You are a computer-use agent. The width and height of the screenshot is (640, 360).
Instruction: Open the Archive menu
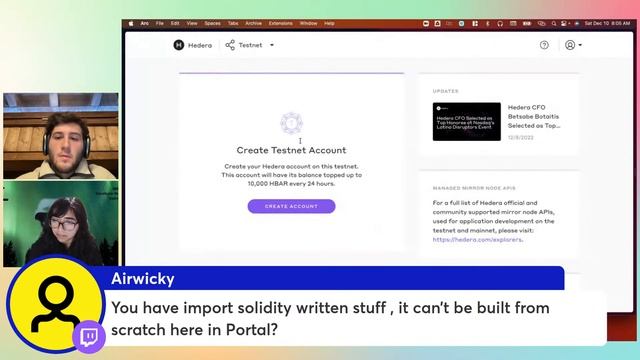(x=253, y=24)
